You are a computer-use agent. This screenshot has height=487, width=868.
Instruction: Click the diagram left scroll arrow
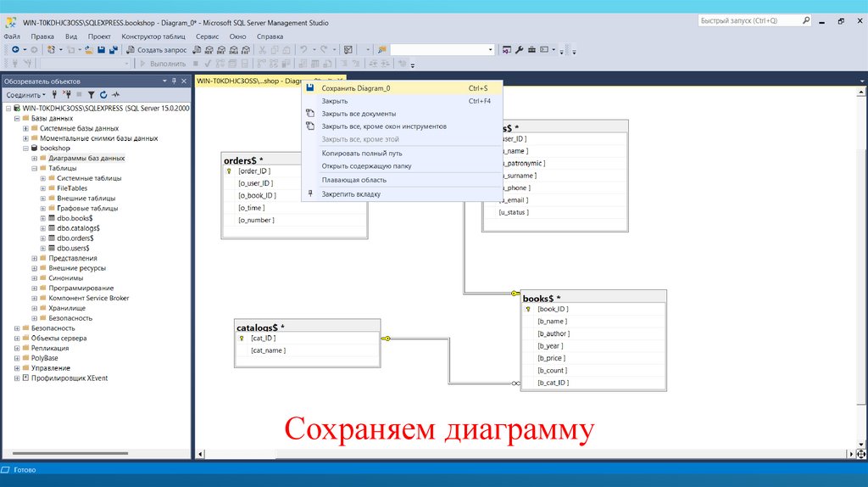click(200, 454)
